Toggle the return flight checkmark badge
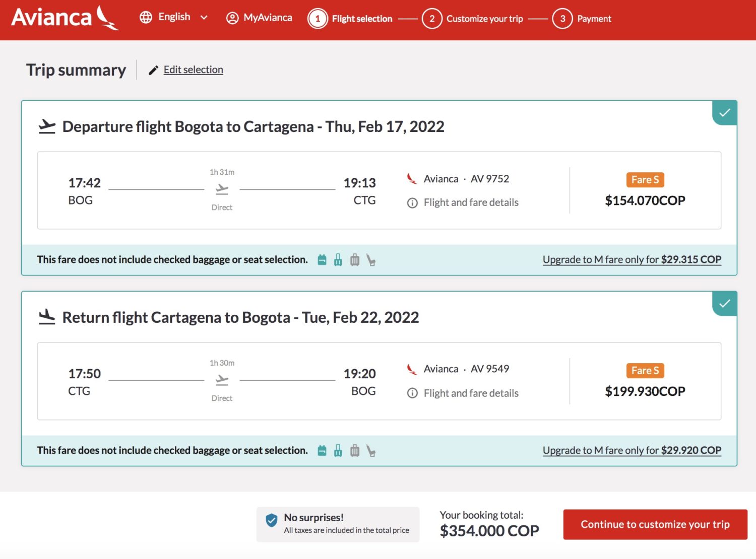Viewport: 756px width, 559px height. (725, 304)
